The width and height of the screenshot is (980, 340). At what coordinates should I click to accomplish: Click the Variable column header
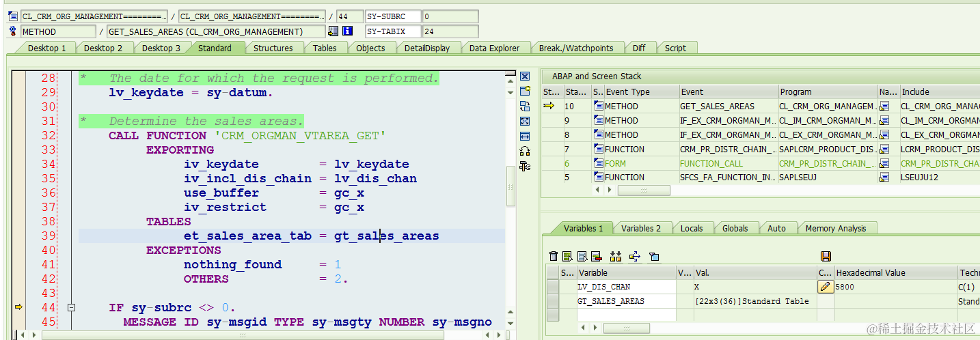626,272
